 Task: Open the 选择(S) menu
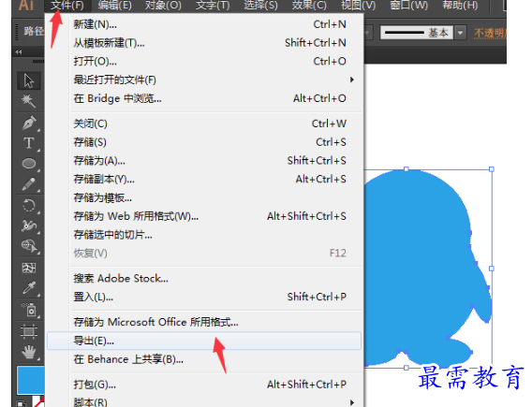click(x=260, y=5)
